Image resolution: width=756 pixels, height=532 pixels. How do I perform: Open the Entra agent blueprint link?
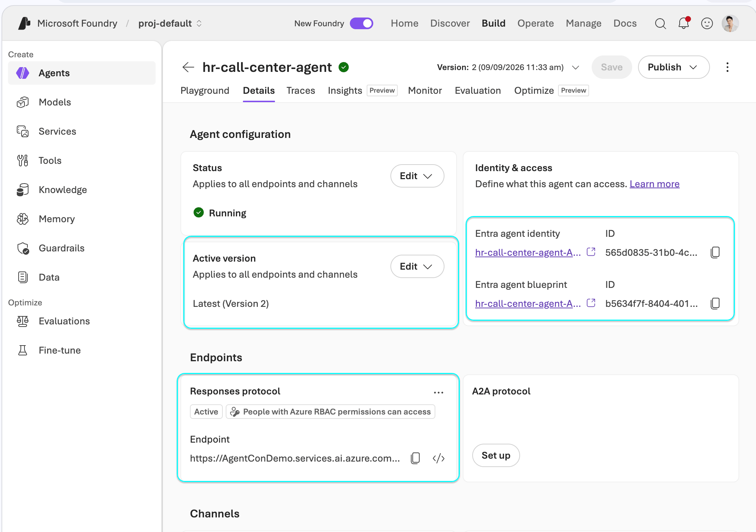pyautogui.click(x=528, y=304)
